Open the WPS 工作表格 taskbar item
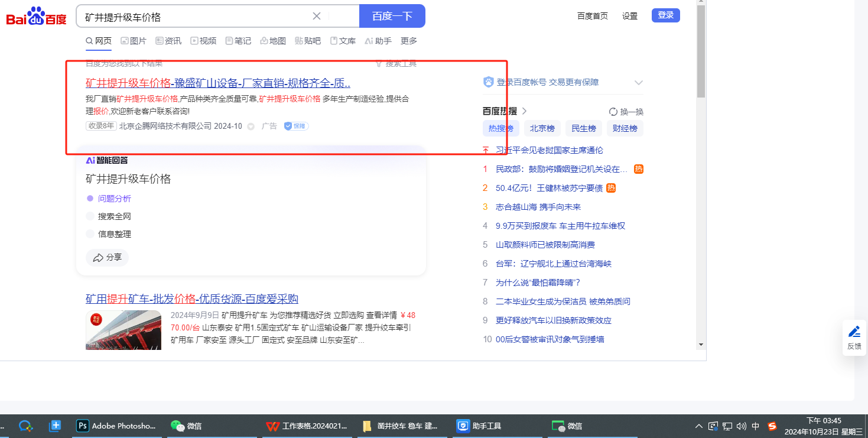 [x=307, y=426]
